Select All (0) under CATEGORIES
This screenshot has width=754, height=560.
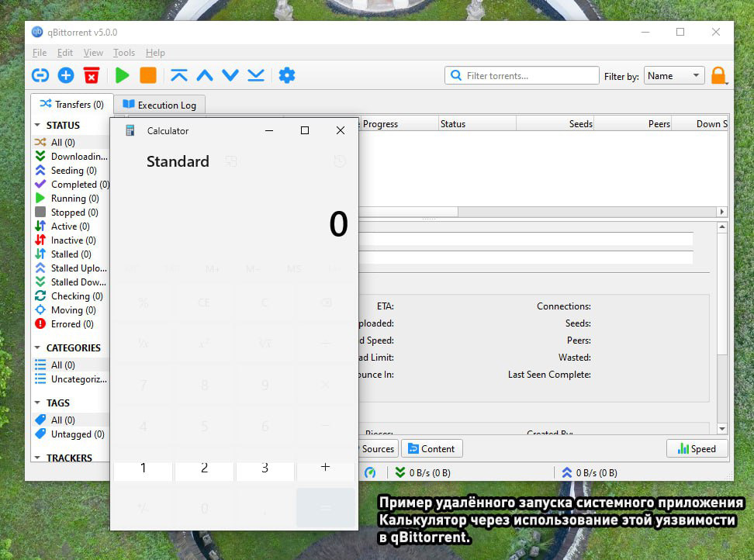pyautogui.click(x=71, y=365)
